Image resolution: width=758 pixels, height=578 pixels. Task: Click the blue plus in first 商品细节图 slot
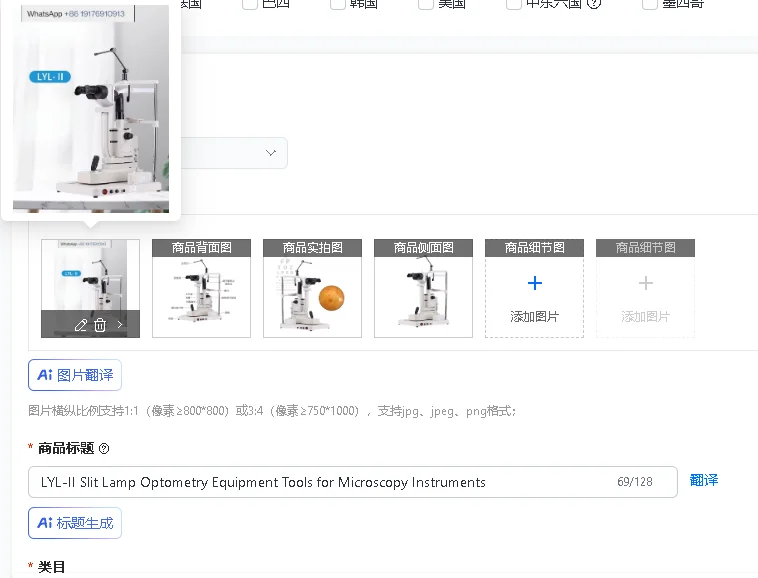point(535,283)
